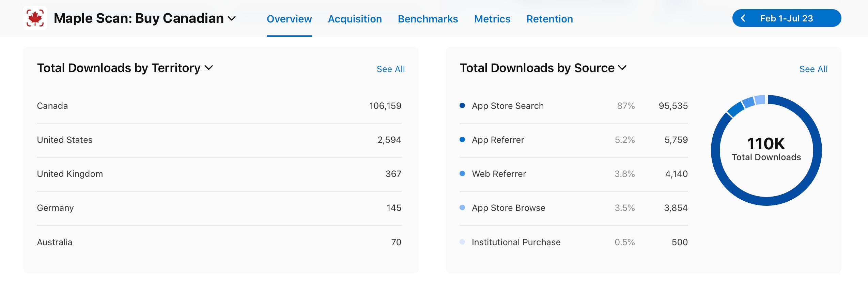Screen dimensions: 868x285
Task: Select the United Kingdom row
Action: [x=219, y=174]
